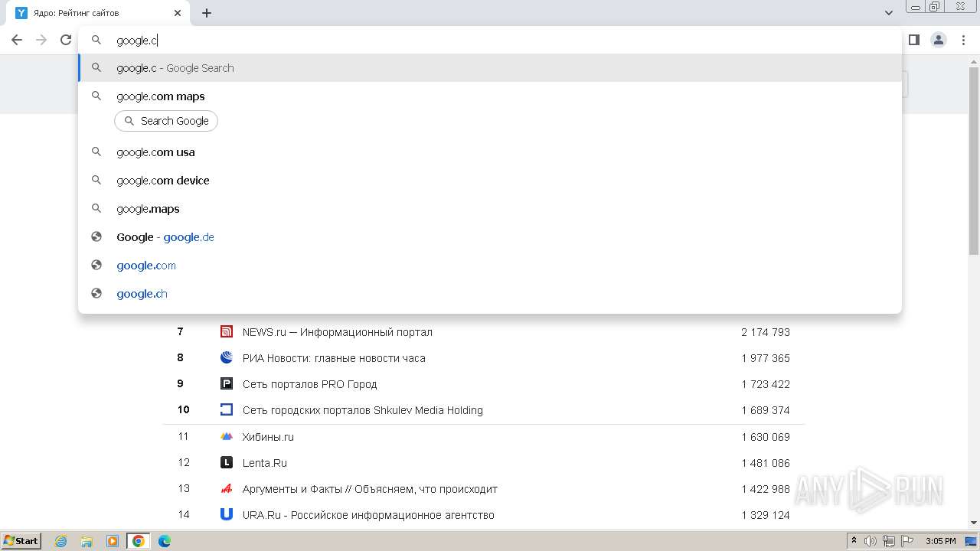Open a new tab with the plus button

[207, 13]
